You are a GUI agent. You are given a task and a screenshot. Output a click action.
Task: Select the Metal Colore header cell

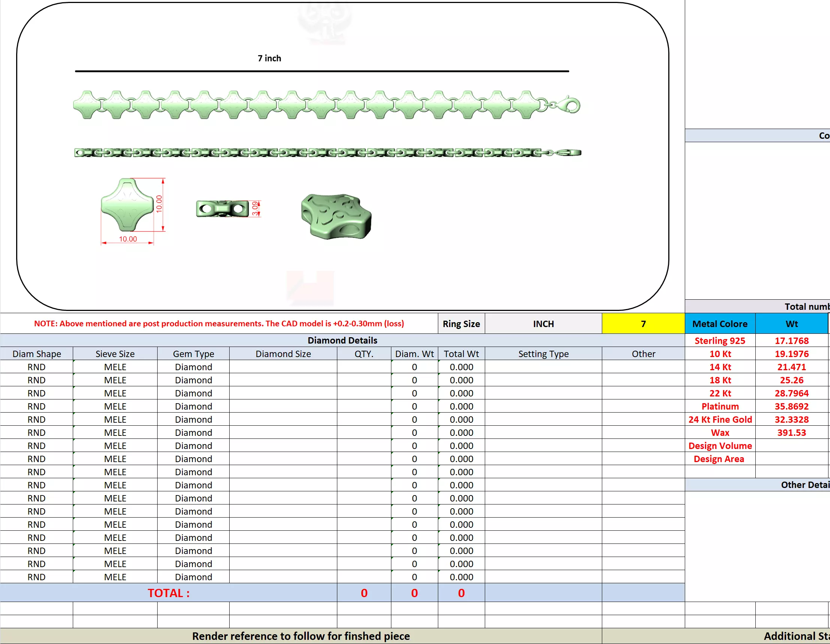719,324
